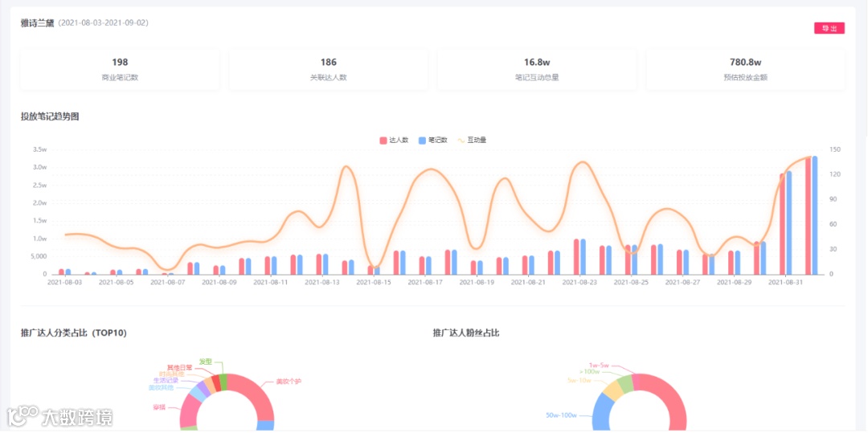
Task: Click the red bar above 2021-08-23
Action: (576, 257)
